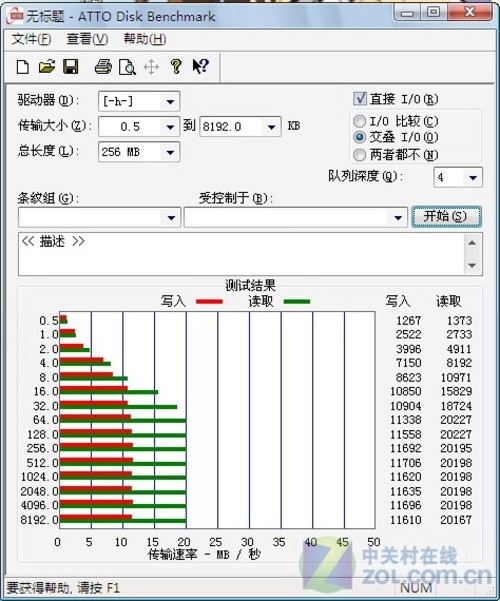Click the New file toolbar icon

(x=23, y=67)
